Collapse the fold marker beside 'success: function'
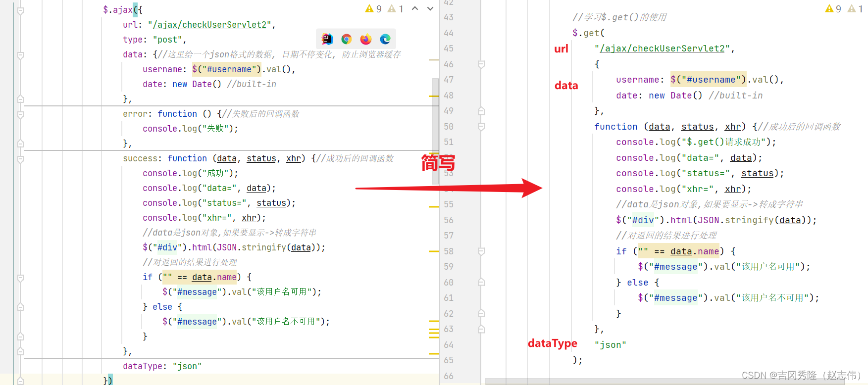 20,159
